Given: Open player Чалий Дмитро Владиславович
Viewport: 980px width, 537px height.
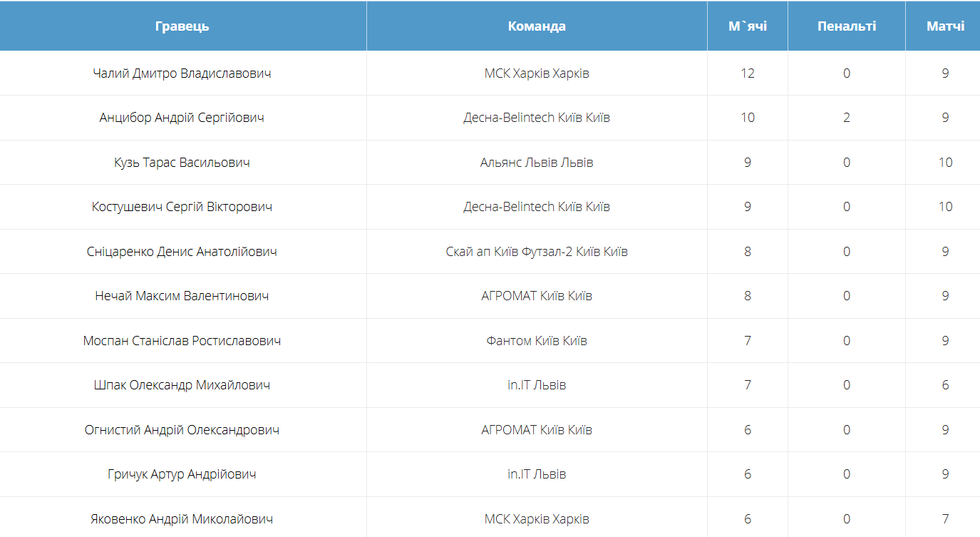Looking at the screenshot, I should pyautogui.click(x=182, y=73).
